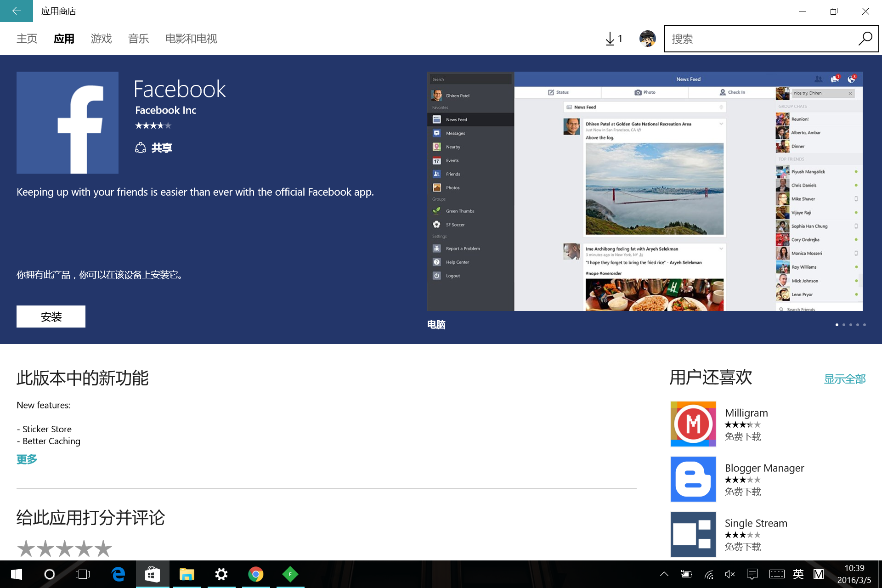882x588 pixels.
Task: Click the 共享 share icon
Action: click(x=141, y=147)
